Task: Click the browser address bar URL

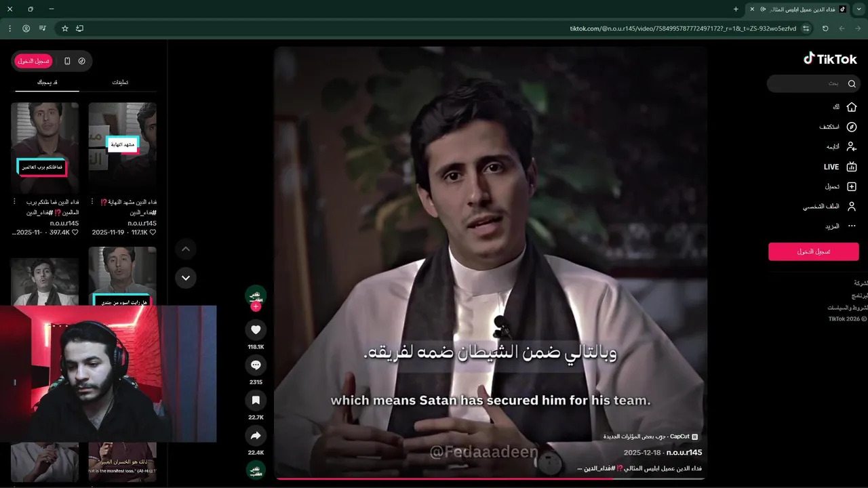Action: pyautogui.click(x=683, y=28)
